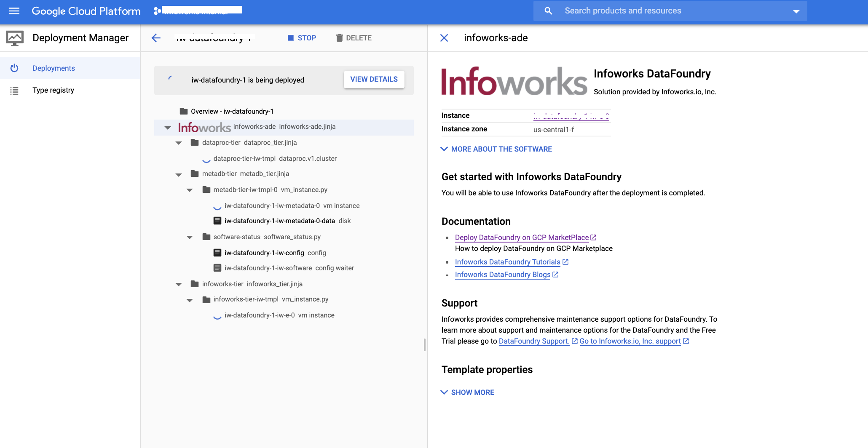This screenshot has width=868, height=448.
Task: Click the Google Cloud Platform logo
Action: [x=86, y=11]
